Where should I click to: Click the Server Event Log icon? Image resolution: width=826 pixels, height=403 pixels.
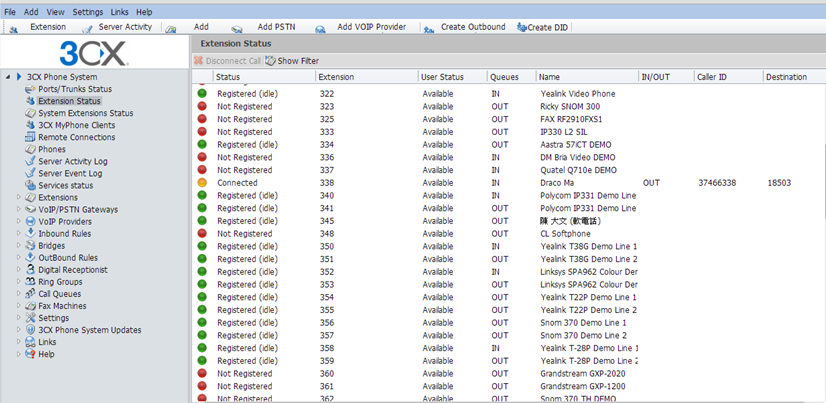coord(30,174)
